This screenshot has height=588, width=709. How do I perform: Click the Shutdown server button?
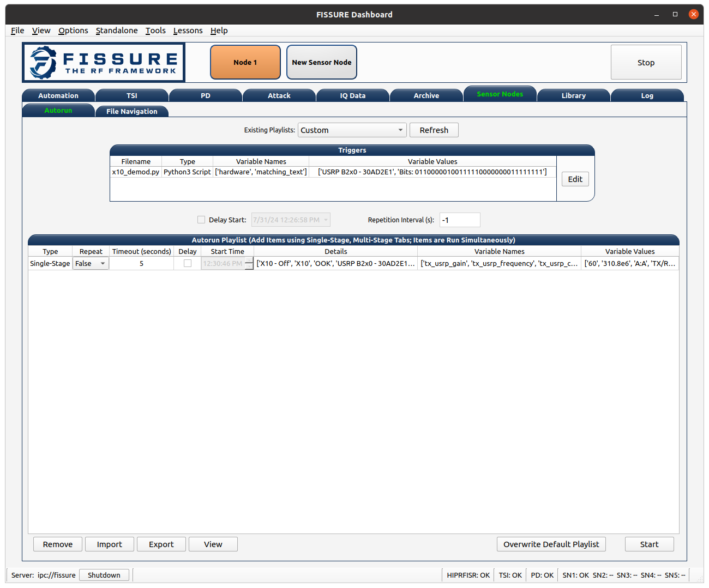click(x=104, y=575)
